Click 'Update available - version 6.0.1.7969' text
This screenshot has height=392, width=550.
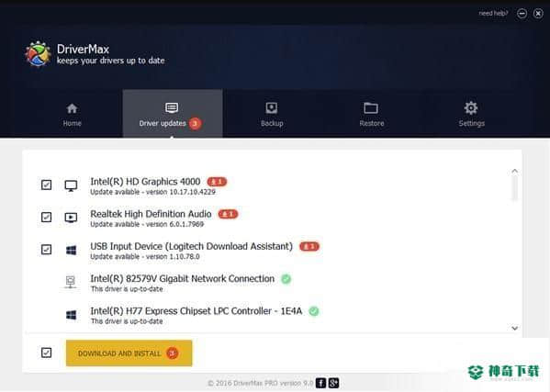point(147,224)
